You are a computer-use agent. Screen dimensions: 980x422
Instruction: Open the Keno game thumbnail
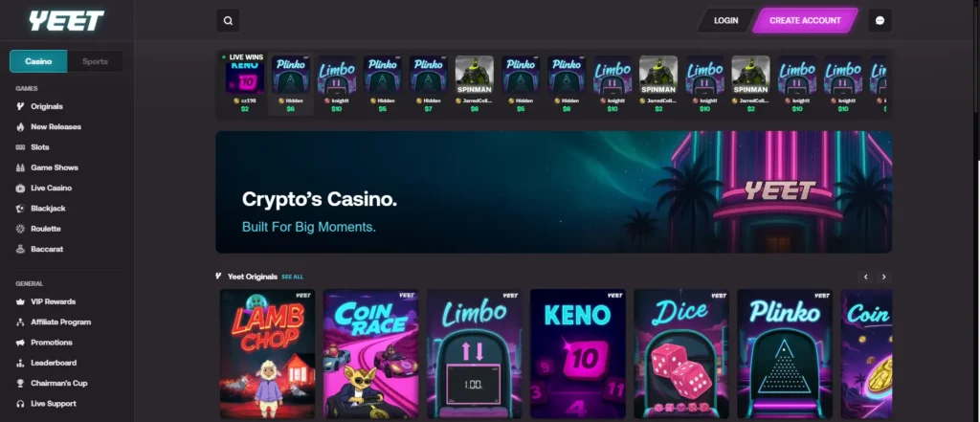tap(577, 354)
